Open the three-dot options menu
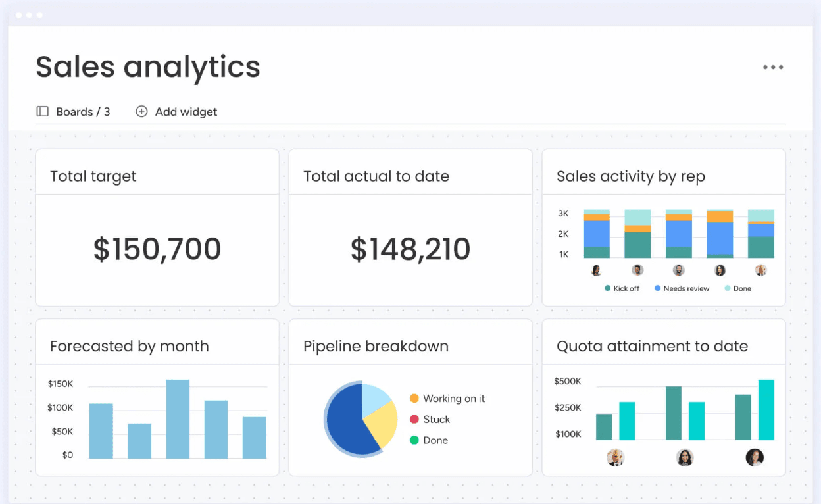 [x=773, y=67]
